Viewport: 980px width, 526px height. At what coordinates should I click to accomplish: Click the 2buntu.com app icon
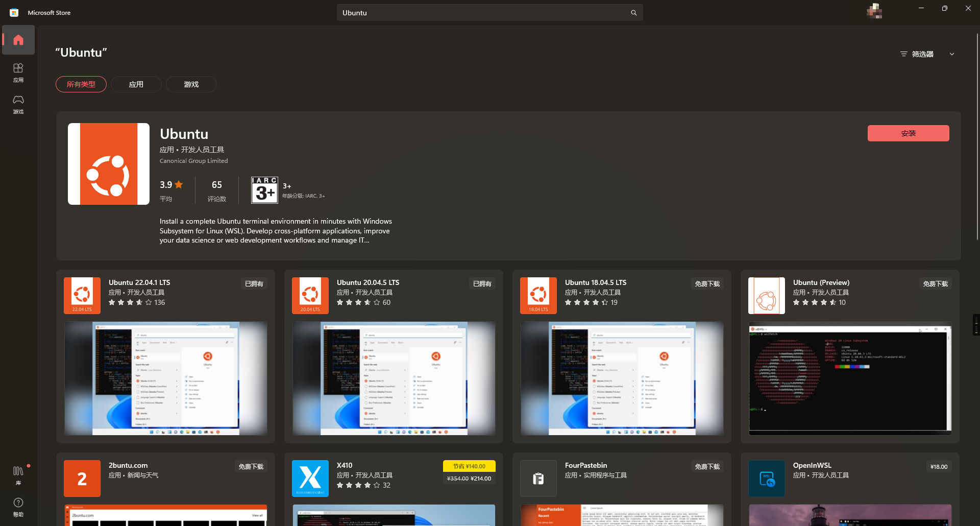(82, 479)
